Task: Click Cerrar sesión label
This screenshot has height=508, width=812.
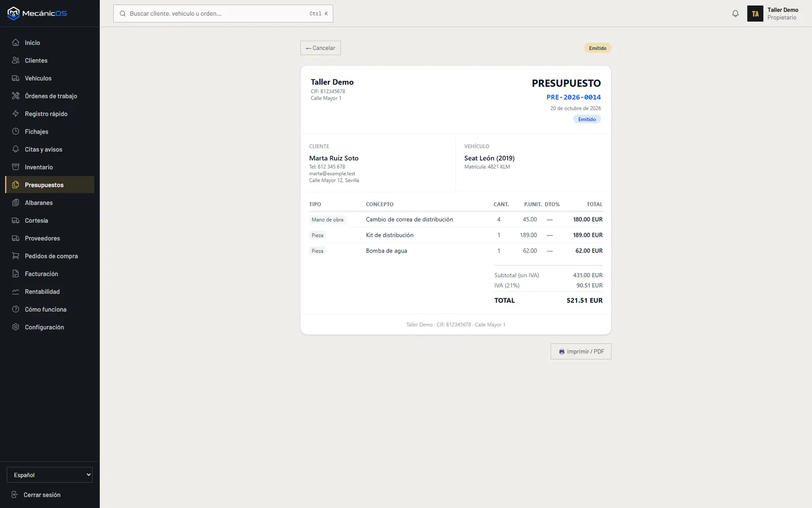Action: tap(42, 495)
